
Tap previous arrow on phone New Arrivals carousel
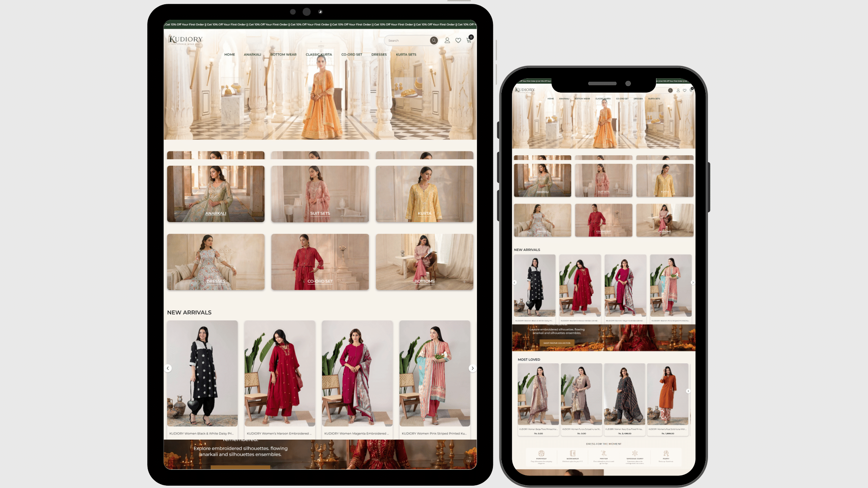[x=515, y=283]
